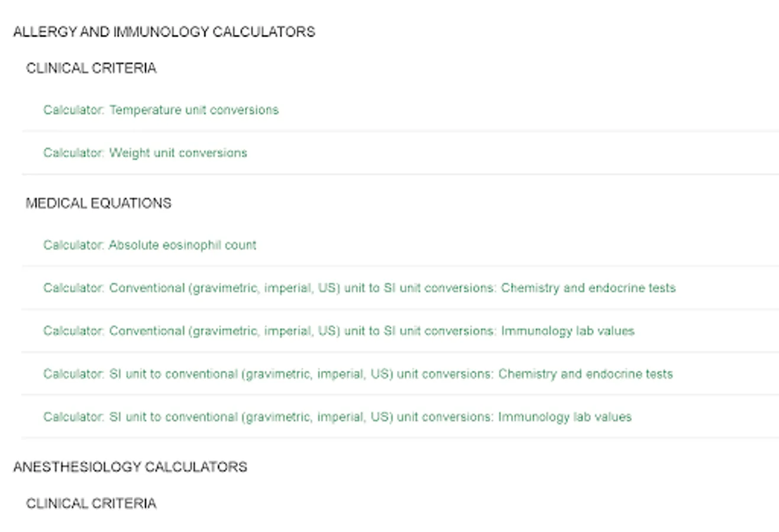The width and height of the screenshot is (779, 532).
Task: Expand the Anesthesiology Calculators section
Action: tap(130, 467)
